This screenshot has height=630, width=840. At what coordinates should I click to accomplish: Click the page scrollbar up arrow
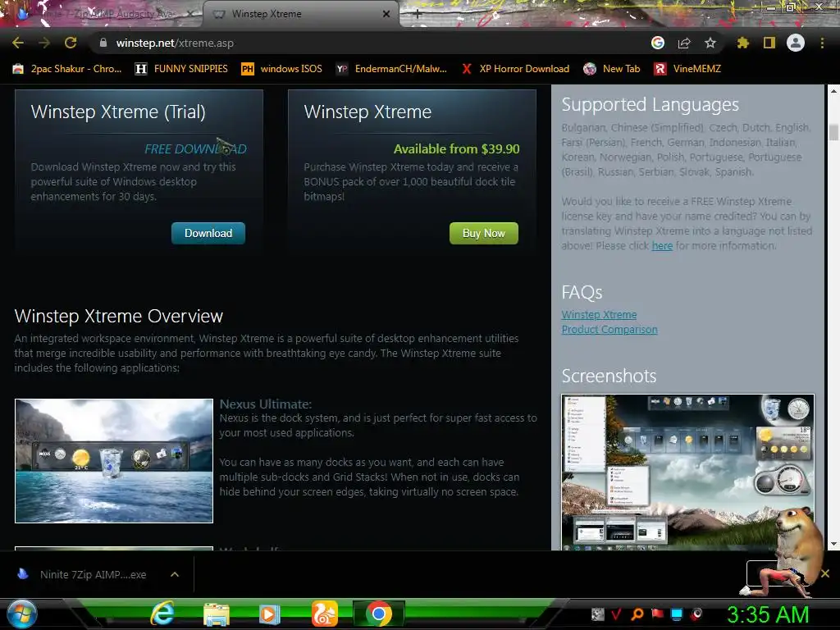click(833, 91)
